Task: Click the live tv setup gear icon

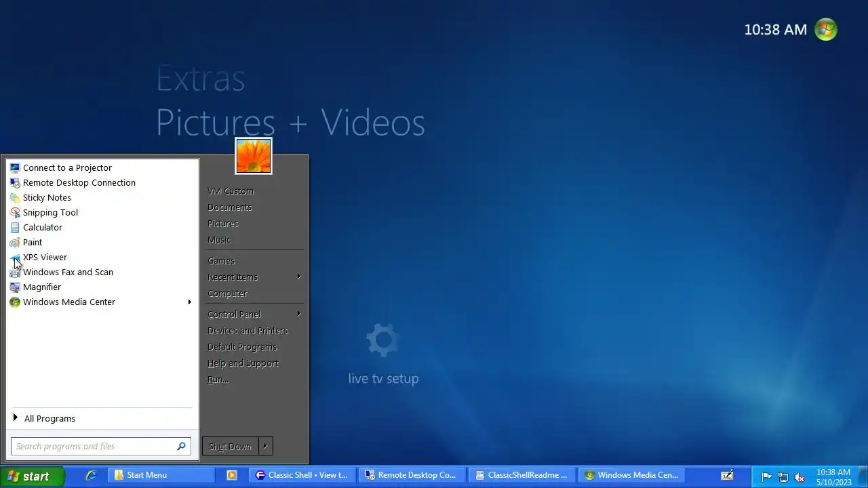Action: pyautogui.click(x=383, y=340)
